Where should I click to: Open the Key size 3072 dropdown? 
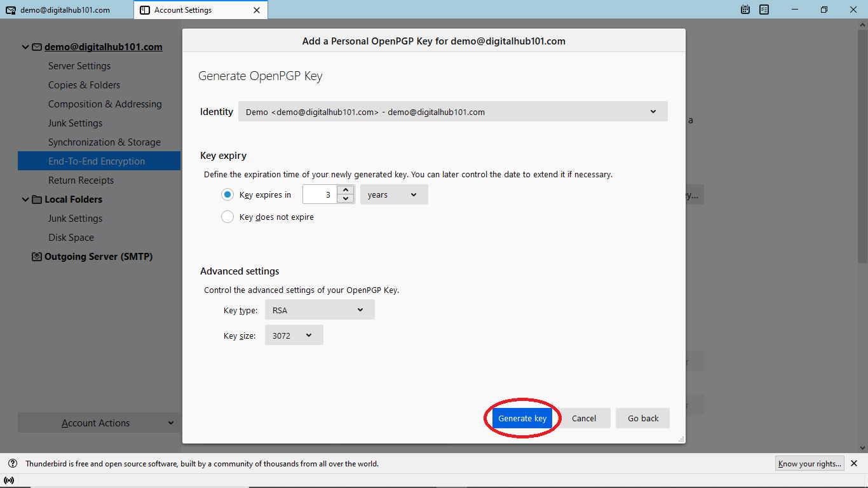294,335
